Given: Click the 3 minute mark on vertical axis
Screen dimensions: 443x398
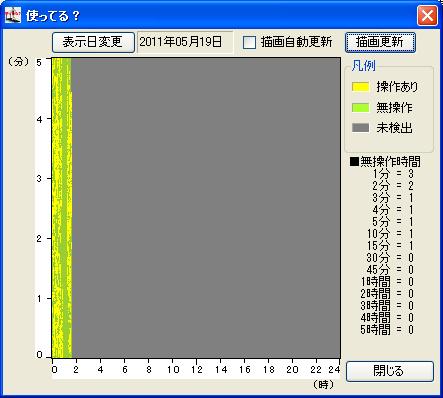Looking at the screenshot, I should (39, 179).
